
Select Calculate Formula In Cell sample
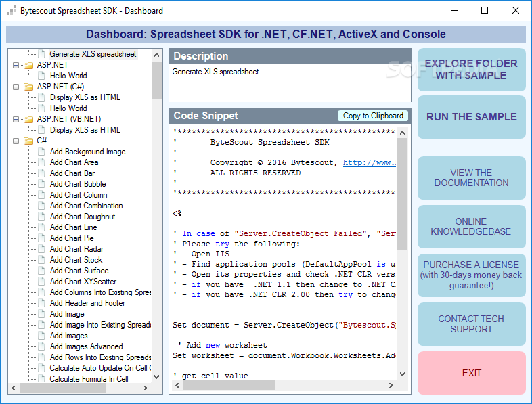pos(89,379)
